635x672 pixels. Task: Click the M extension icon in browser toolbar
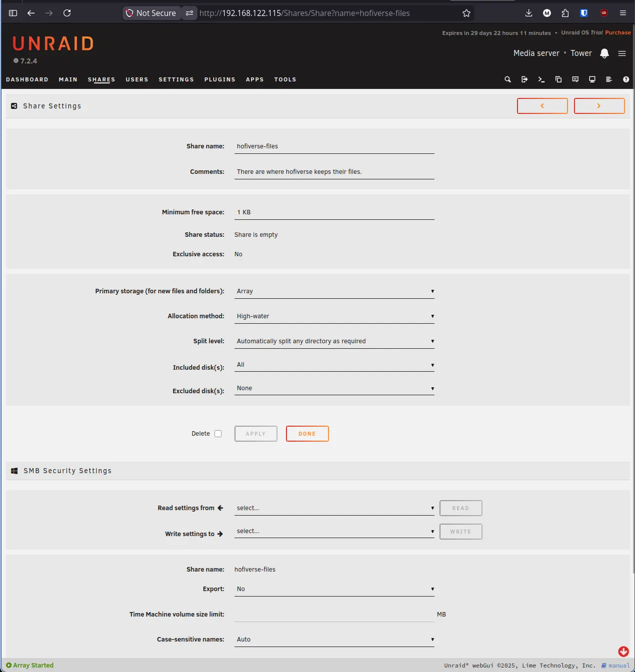(547, 13)
